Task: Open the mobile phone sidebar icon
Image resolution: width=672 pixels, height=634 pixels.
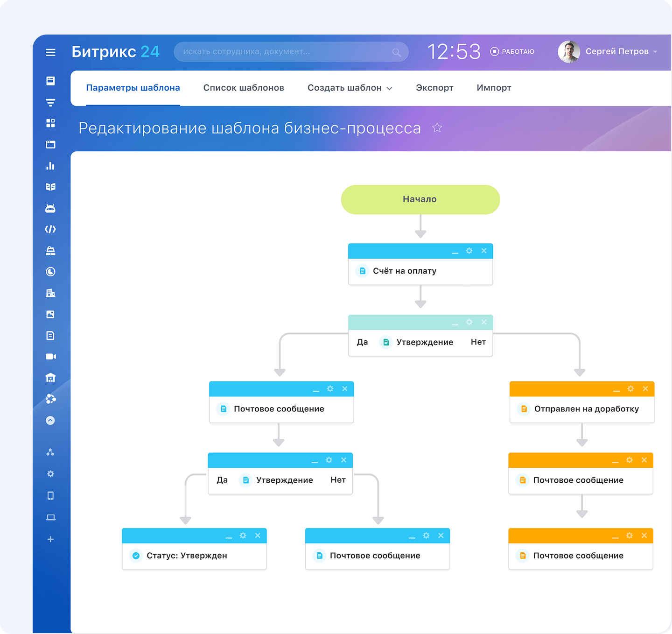Action: 50,496
